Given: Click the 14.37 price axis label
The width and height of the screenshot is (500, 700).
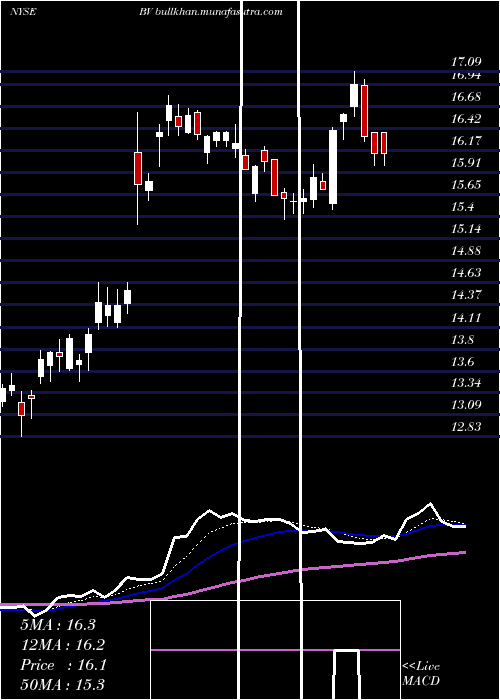Looking at the screenshot, I should 466,294.
